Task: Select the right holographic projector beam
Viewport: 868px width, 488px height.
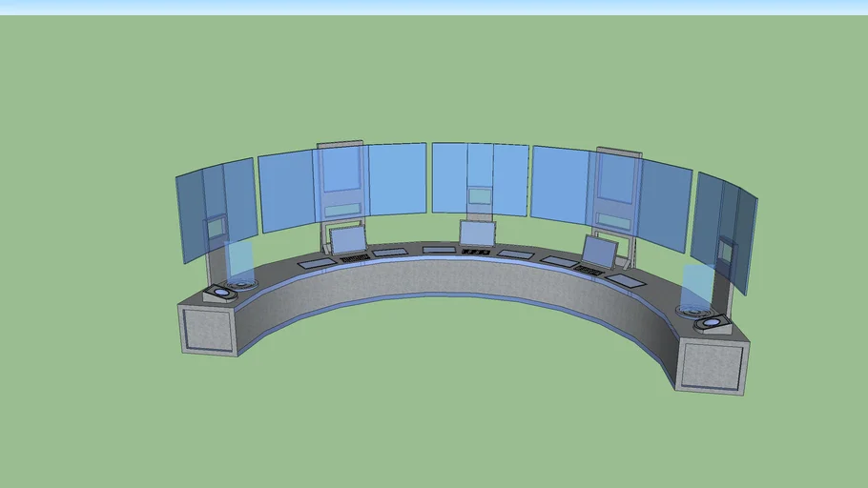Action: [x=697, y=286]
